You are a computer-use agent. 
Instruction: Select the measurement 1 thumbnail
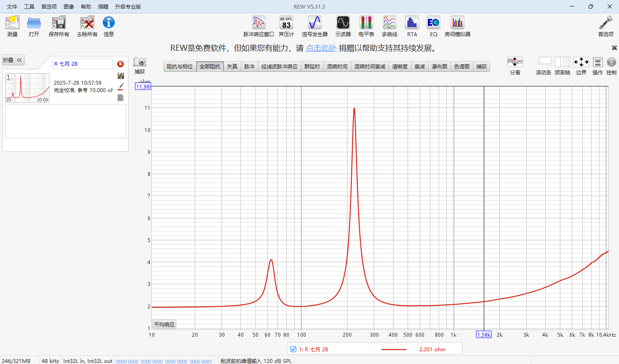(27, 88)
